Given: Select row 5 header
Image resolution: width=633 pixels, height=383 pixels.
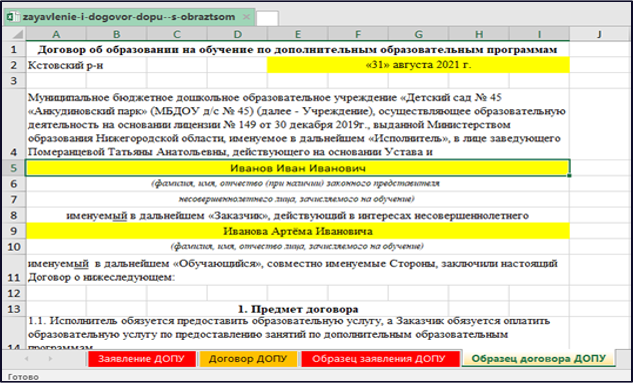Looking at the screenshot, I should pyautogui.click(x=14, y=168).
